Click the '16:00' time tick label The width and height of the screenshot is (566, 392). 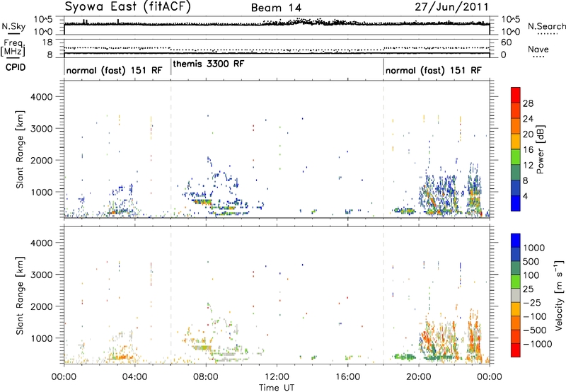tap(347, 376)
